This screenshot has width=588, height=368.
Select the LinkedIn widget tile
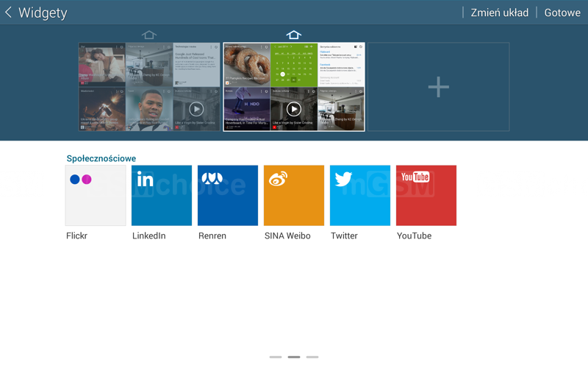162,196
